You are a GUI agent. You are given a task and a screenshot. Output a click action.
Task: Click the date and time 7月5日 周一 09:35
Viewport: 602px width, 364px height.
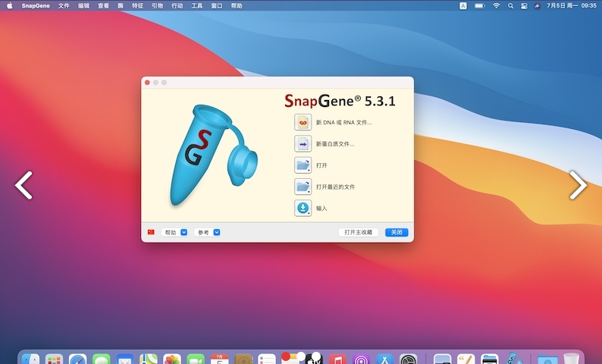tap(572, 6)
